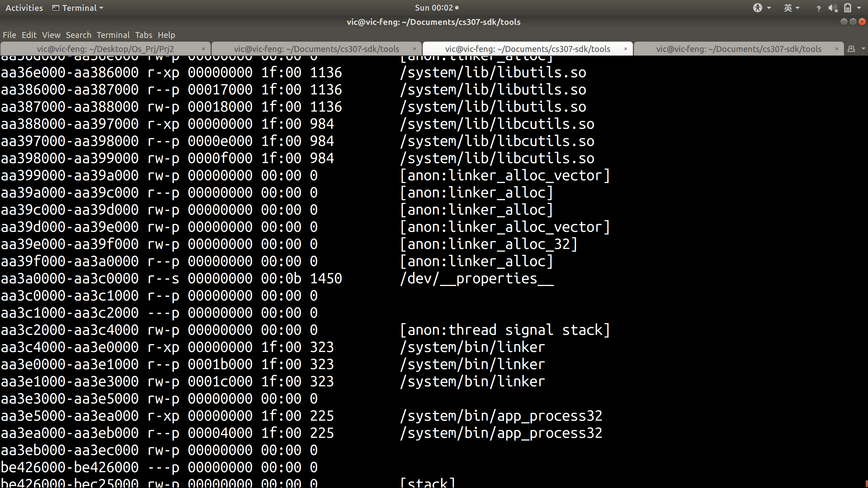
Task: Click the 英 input method indicator
Action: 788,8
